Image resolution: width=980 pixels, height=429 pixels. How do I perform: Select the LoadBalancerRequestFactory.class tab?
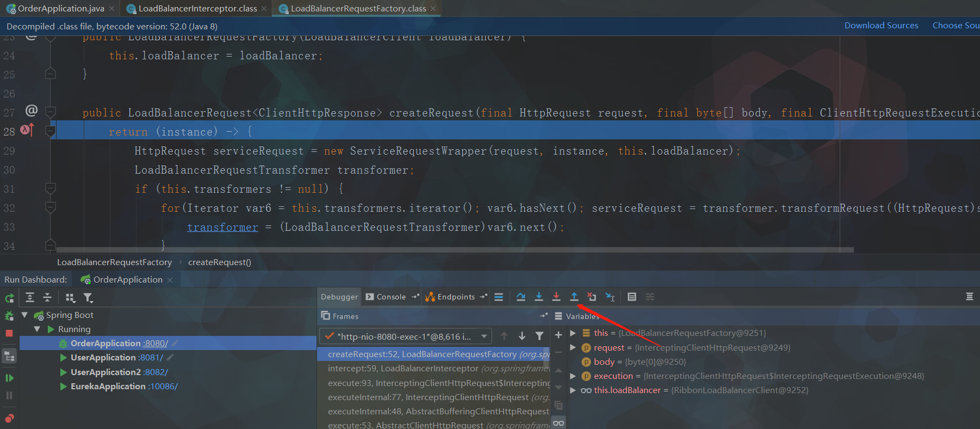(x=358, y=8)
